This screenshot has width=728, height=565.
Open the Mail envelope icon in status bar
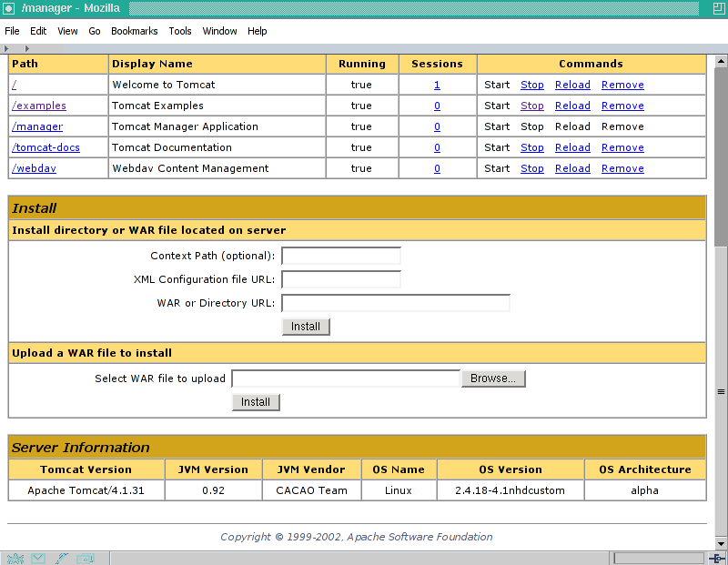(x=38, y=558)
